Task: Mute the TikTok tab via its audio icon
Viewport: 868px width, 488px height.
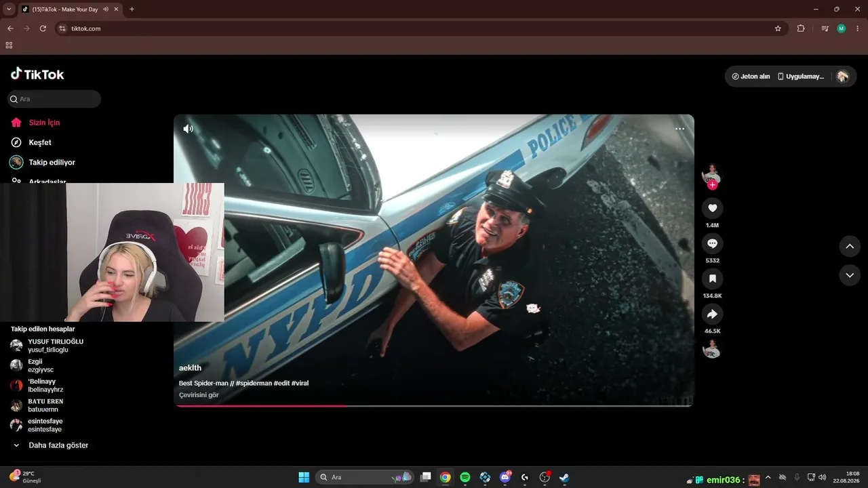Action: coord(105,9)
